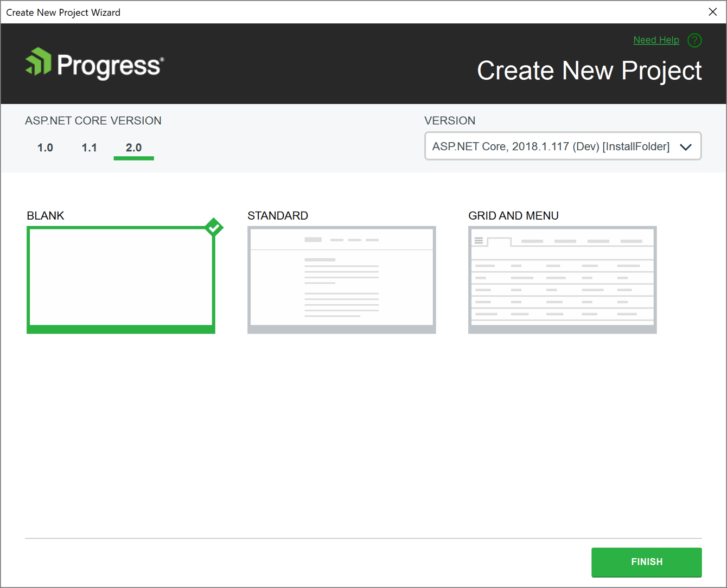Click the circular question mark help icon
727x588 pixels.
[694, 40]
